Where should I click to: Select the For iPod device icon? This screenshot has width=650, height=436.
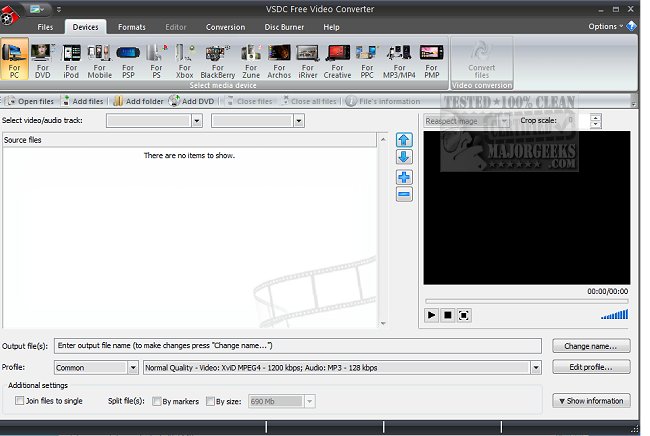pos(71,61)
